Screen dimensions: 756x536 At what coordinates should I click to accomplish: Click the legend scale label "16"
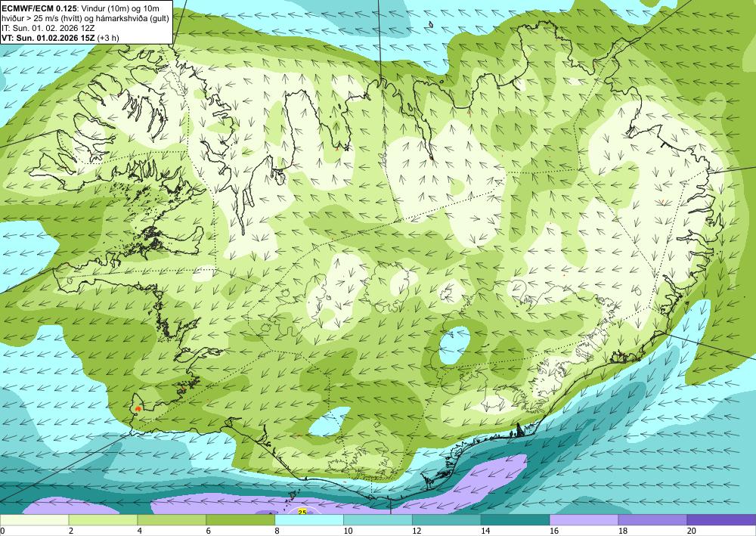coord(554,531)
